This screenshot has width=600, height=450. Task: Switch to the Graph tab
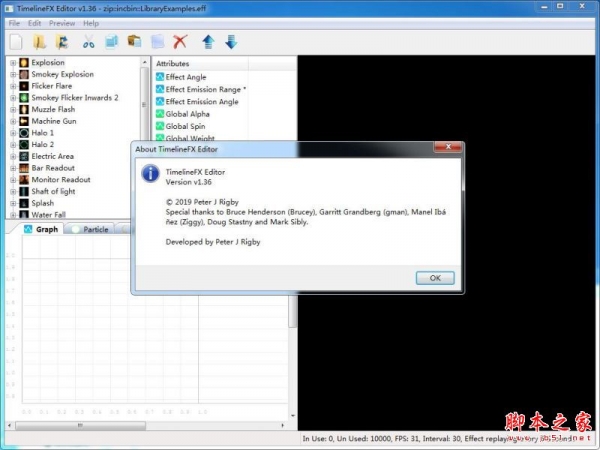[41, 229]
